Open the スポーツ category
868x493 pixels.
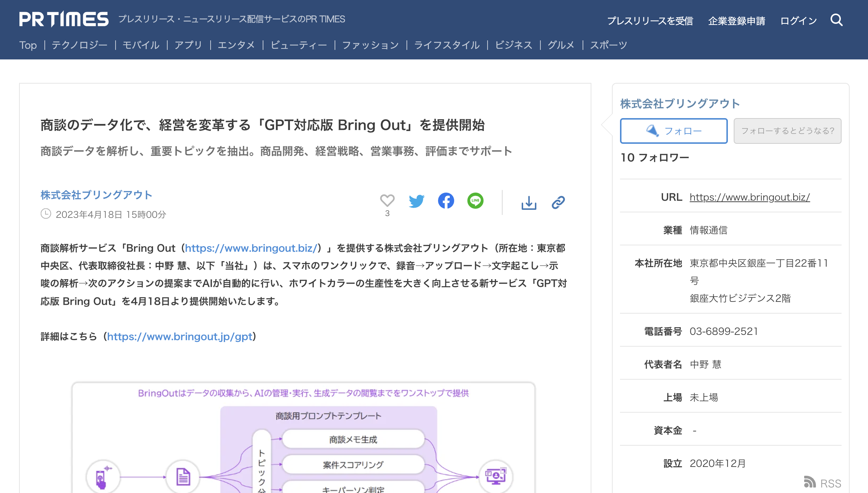609,45
